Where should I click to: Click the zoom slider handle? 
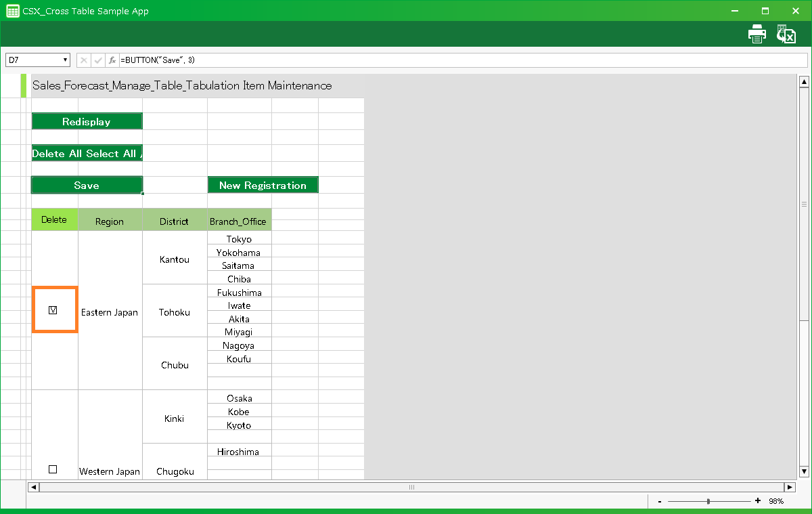(x=708, y=501)
